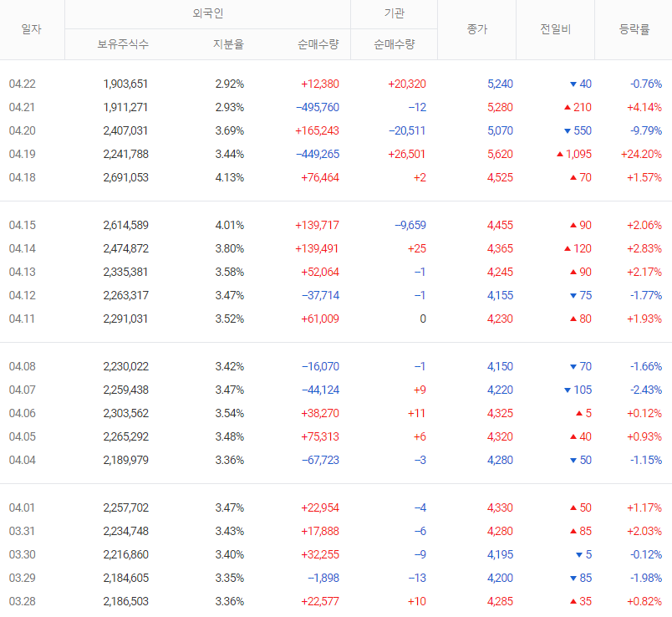672x617 pixels.
Task: Select the 04.11 date cell
Action: point(22,319)
